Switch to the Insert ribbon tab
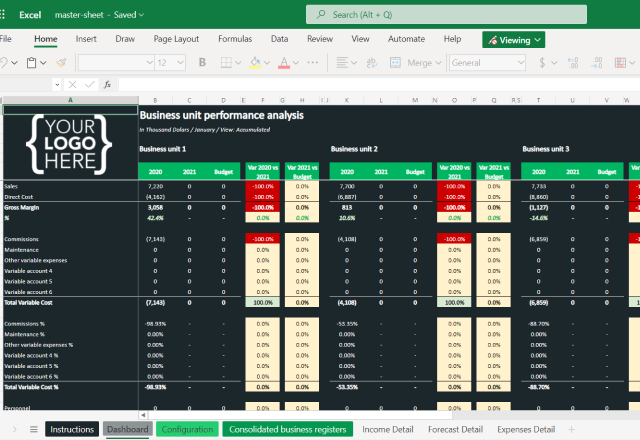This screenshot has height=440, width=640. pos(86,39)
